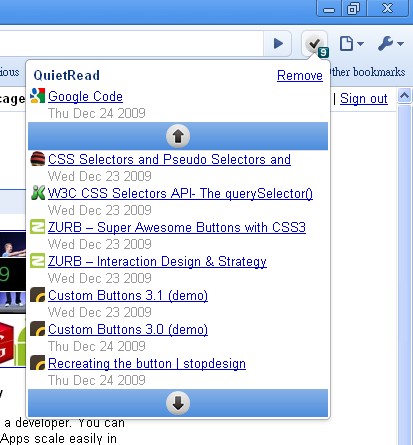Click the down arrow button in list

point(178,403)
